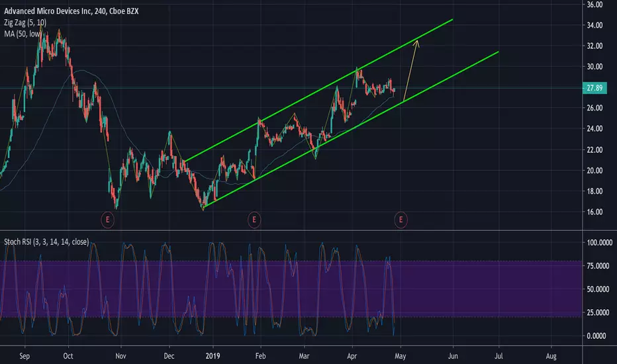Click the 24.00 price axis label

coord(594,128)
